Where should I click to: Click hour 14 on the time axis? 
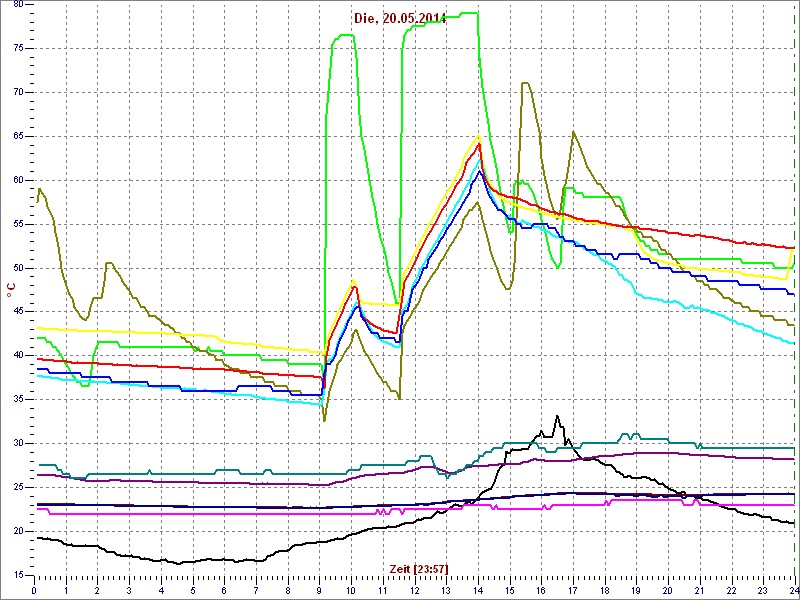(x=478, y=591)
